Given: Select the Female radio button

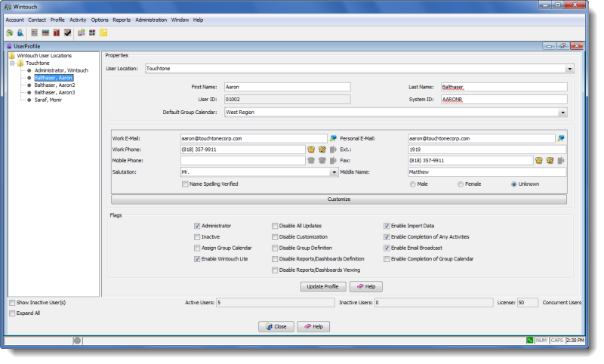Looking at the screenshot, I should (461, 185).
